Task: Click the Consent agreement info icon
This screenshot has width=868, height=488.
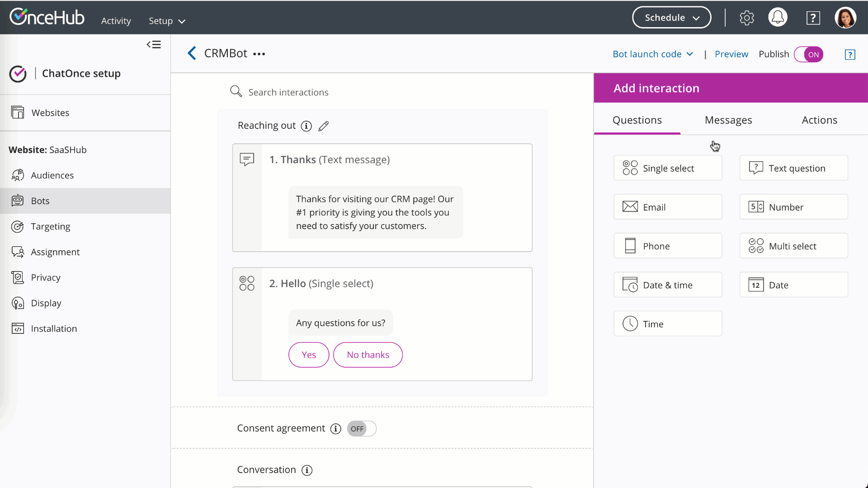Action: click(x=335, y=429)
